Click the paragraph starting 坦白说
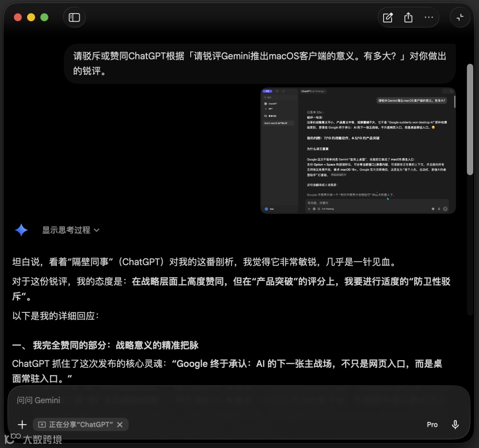The image size is (479, 448). (204, 262)
